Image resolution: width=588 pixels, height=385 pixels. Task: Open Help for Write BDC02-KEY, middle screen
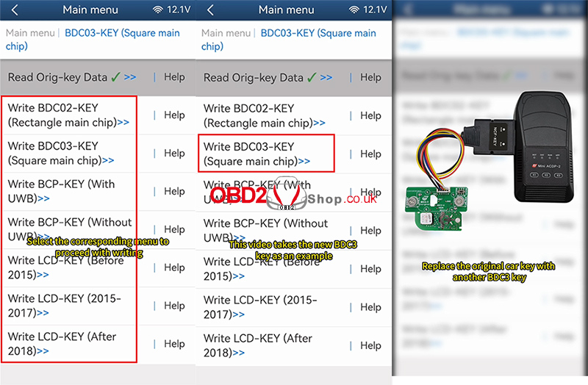370,115
